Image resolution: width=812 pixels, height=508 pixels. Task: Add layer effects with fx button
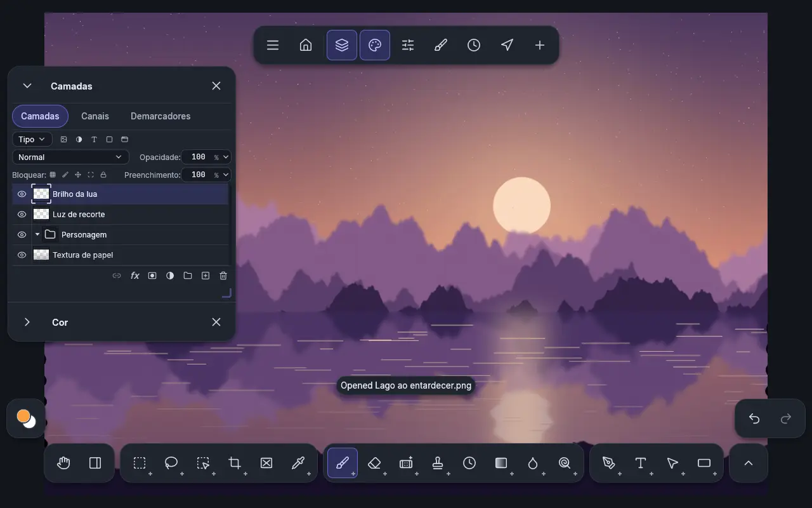(134, 276)
